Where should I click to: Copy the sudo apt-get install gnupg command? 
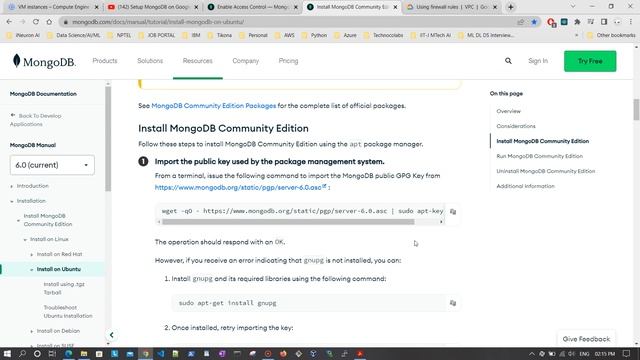click(453, 303)
